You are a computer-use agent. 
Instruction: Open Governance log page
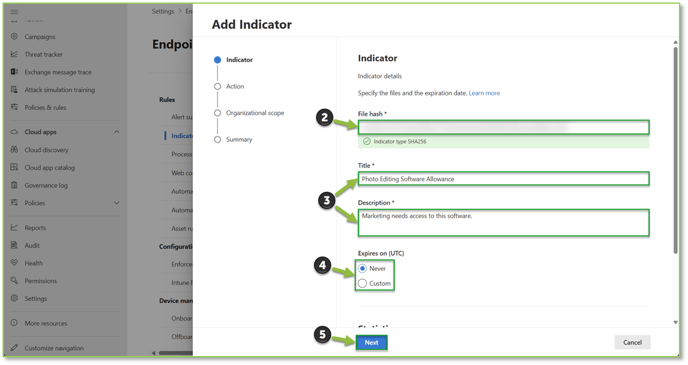click(46, 186)
